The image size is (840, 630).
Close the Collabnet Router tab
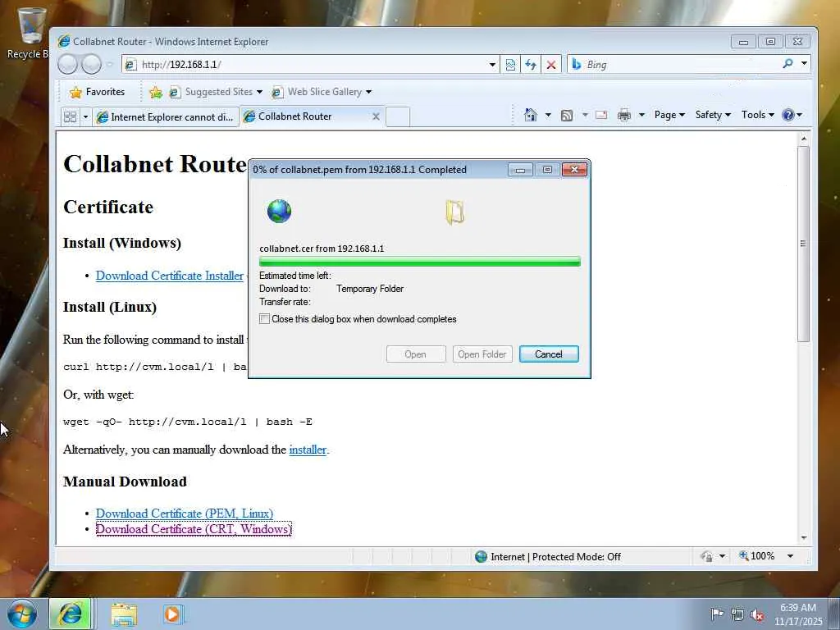[376, 116]
